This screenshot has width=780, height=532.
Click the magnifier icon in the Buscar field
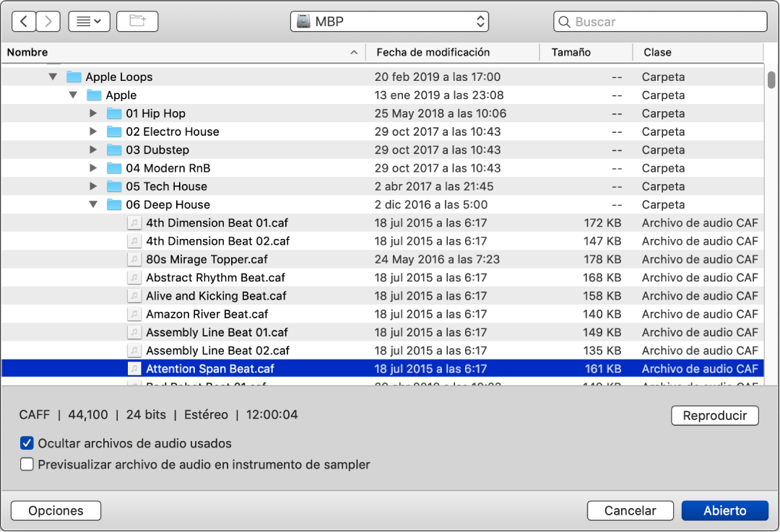[x=564, y=22]
